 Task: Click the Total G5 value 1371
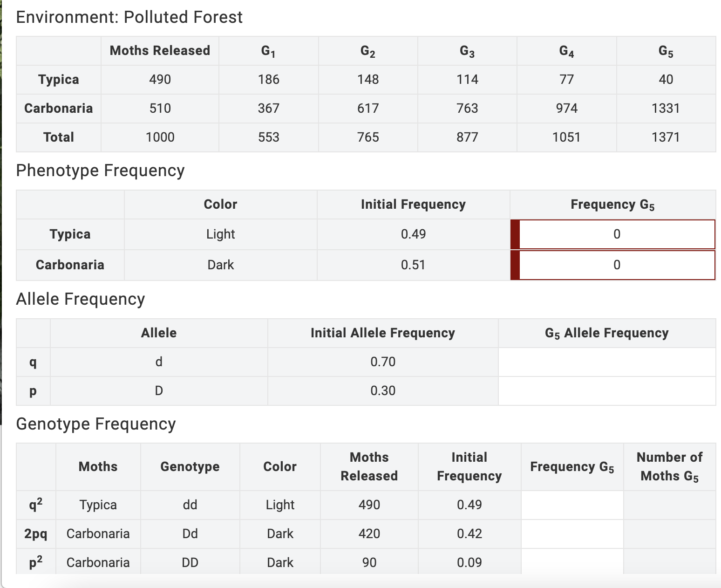click(666, 137)
